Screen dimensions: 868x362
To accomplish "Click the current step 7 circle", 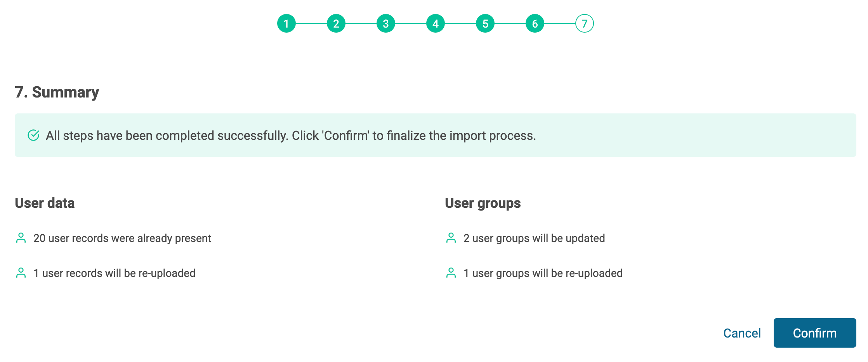I will (585, 24).
